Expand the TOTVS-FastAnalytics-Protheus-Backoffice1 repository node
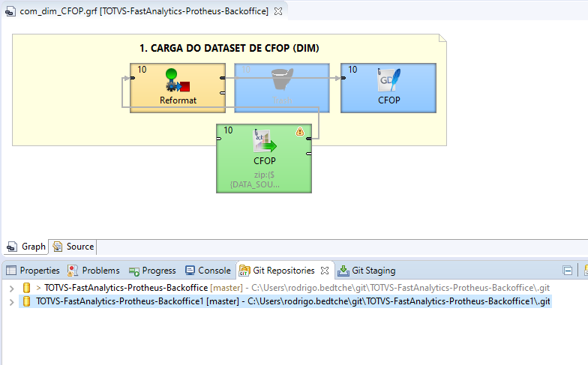 (12, 301)
